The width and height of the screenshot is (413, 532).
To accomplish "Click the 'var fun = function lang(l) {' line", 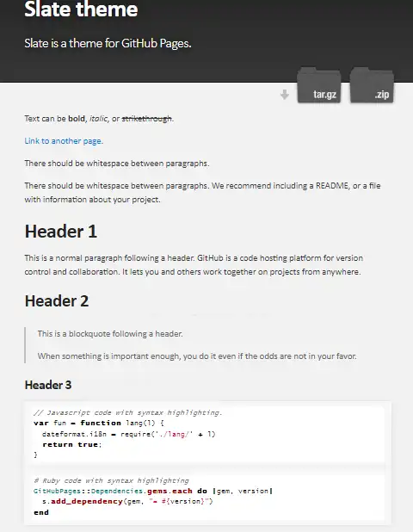I will click(99, 423).
